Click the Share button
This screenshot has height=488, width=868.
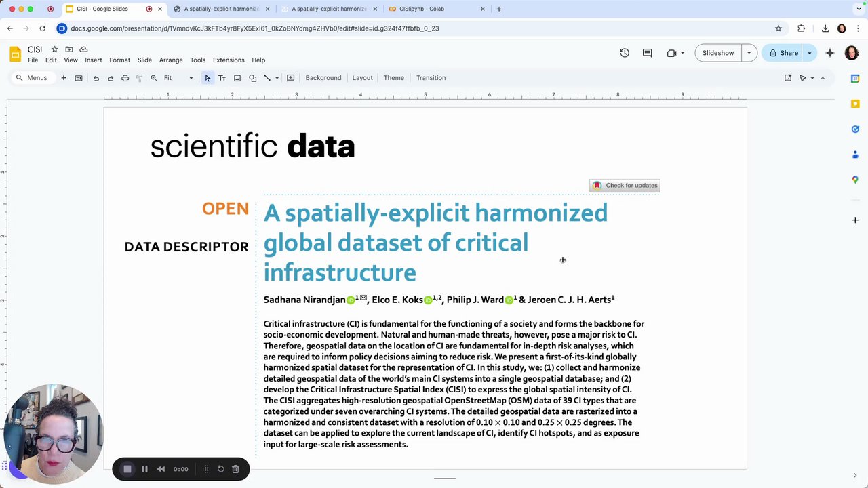pyautogui.click(x=783, y=53)
